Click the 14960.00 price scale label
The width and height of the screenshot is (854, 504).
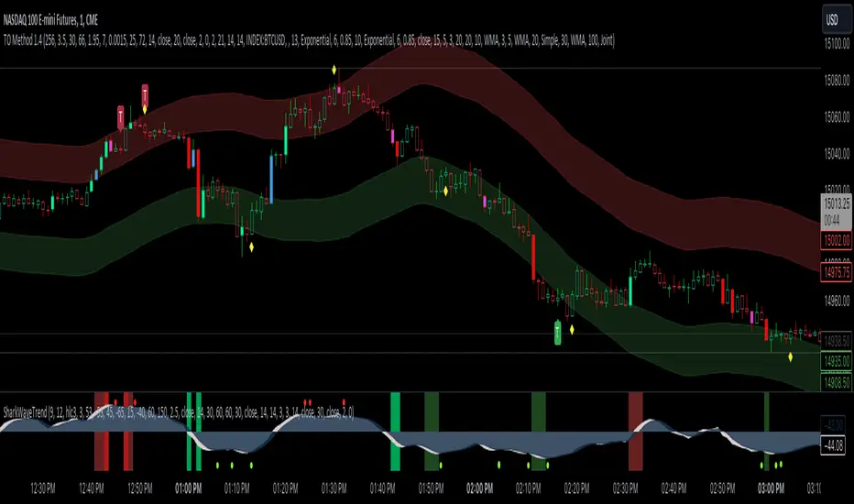tap(838, 301)
